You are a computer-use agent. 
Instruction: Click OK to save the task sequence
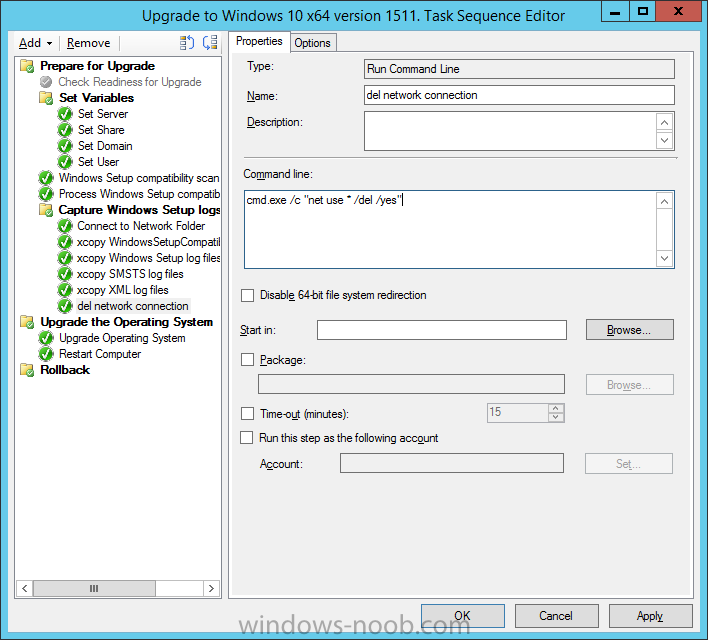462,616
